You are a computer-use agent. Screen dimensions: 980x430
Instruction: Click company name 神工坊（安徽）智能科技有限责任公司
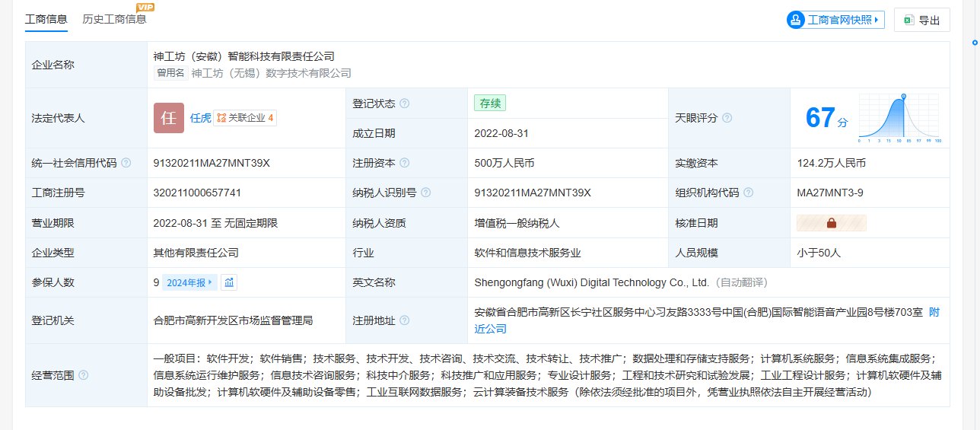(244, 56)
